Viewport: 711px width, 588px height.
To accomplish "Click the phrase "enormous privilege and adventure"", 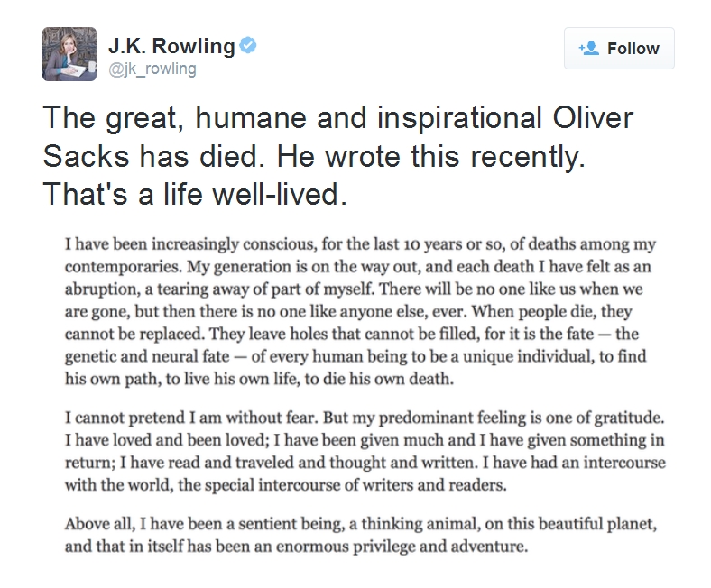I will pyautogui.click(x=402, y=547).
